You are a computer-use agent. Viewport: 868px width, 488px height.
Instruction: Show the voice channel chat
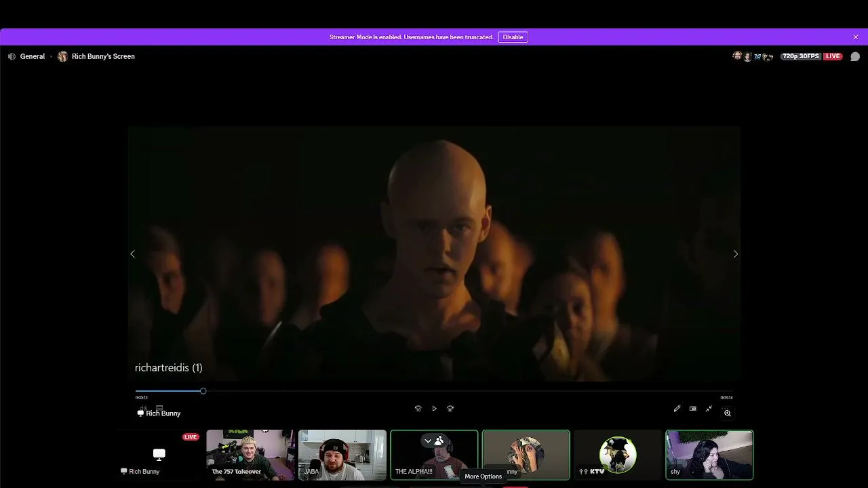click(855, 56)
